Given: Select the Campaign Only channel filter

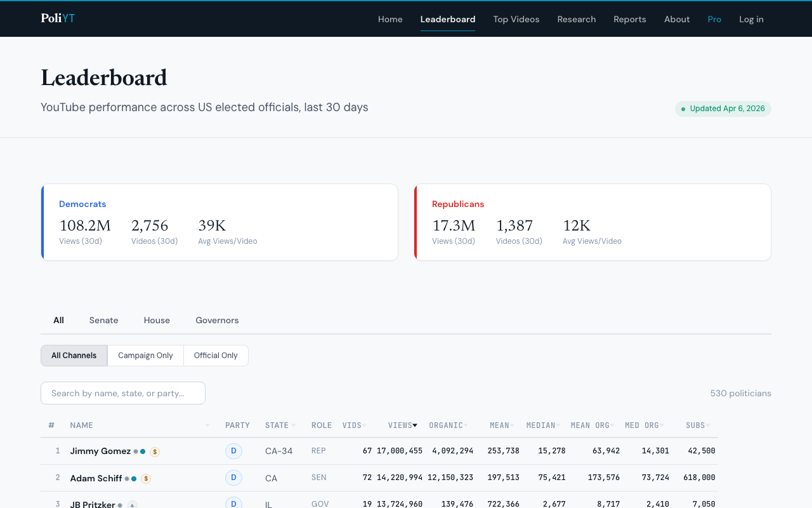Looking at the screenshot, I should click(145, 356).
